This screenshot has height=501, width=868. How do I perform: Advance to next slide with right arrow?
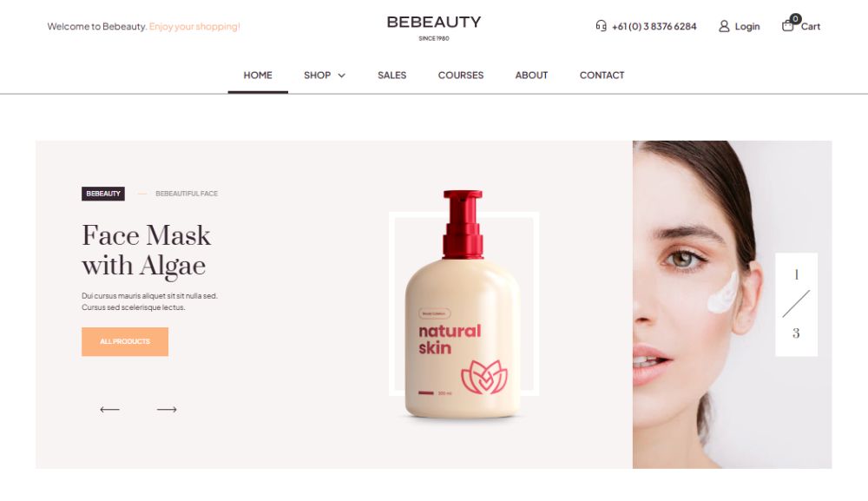pyautogui.click(x=167, y=410)
